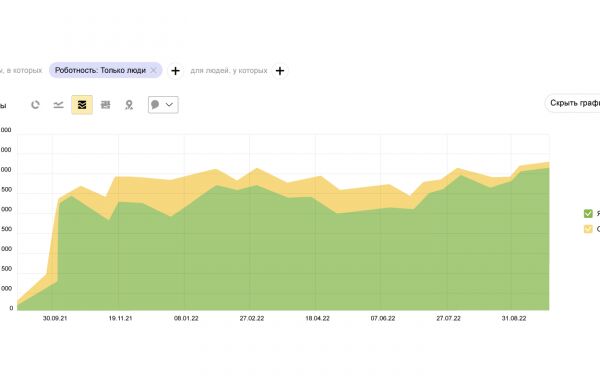This screenshot has width=600, height=384.
Task: Open the map view icon
Action: pos(129,105)
